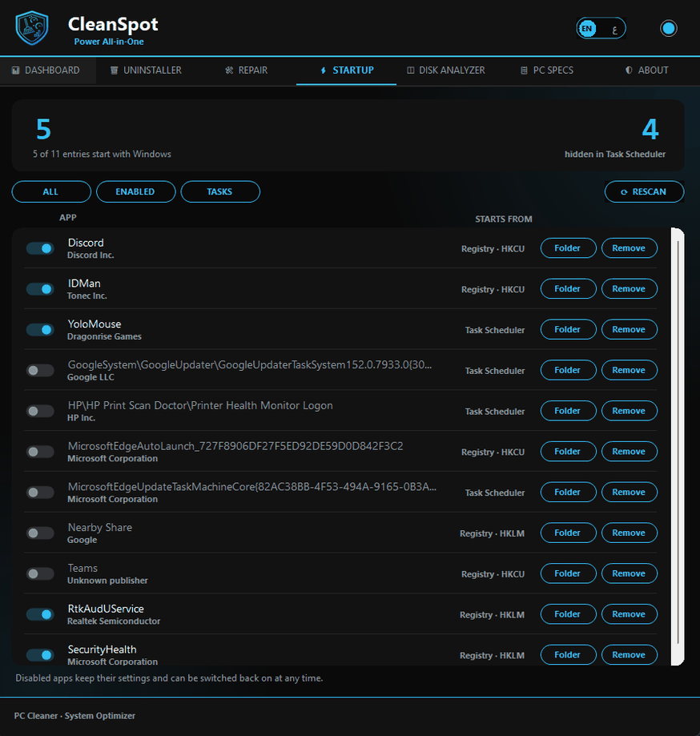Image resolution: width=700 pixels, height=736 pixels.
Task: Click the Startup lightning bolt icon
Action: tap(323, 70)
